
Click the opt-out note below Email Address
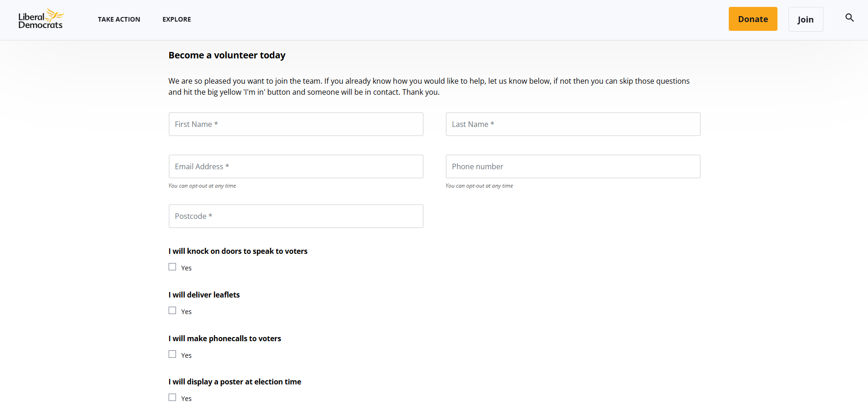[x=202, y=186]
